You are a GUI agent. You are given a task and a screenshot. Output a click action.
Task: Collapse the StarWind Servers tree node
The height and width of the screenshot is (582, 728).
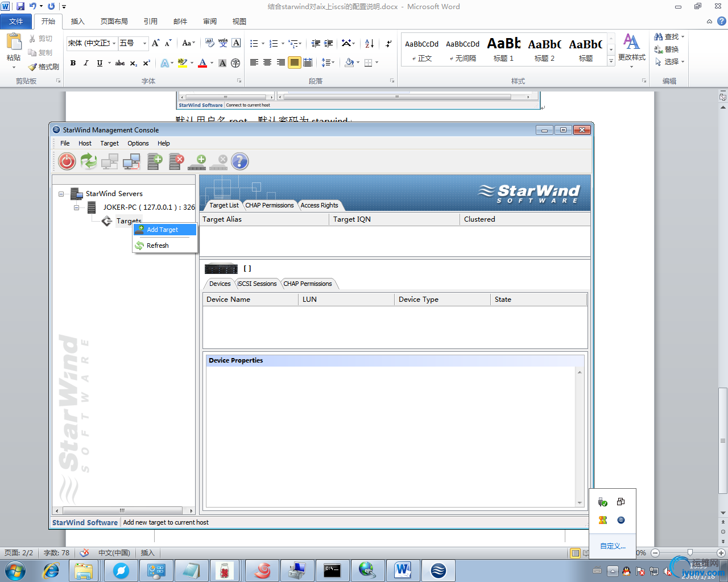pos(61,194)
